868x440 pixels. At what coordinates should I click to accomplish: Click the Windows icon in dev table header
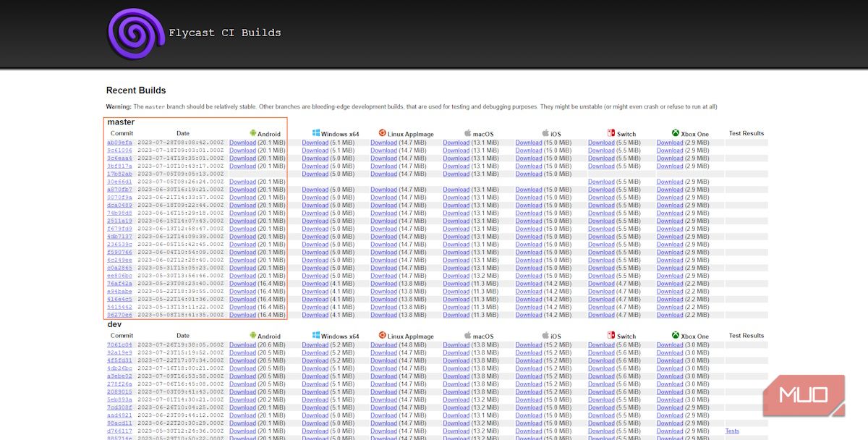coord(316,336)
